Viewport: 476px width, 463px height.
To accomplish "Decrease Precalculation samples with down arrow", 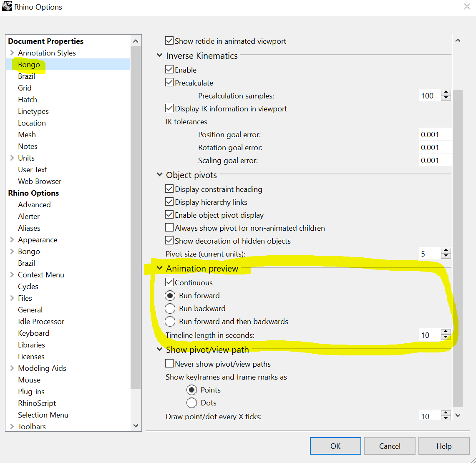I will [x=446, y=98].
